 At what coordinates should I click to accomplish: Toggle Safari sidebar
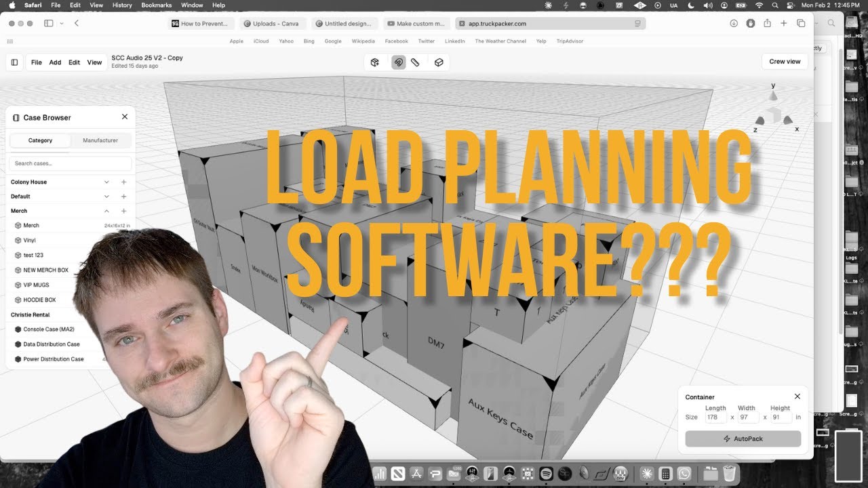coord(48,23)
